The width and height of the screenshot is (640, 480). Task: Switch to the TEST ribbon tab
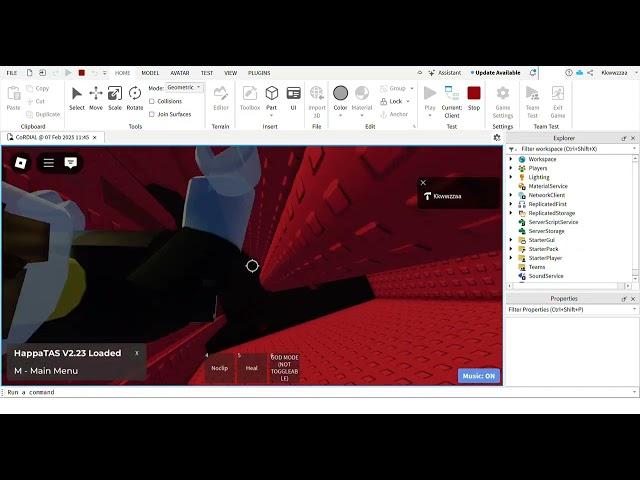point(207,73)
